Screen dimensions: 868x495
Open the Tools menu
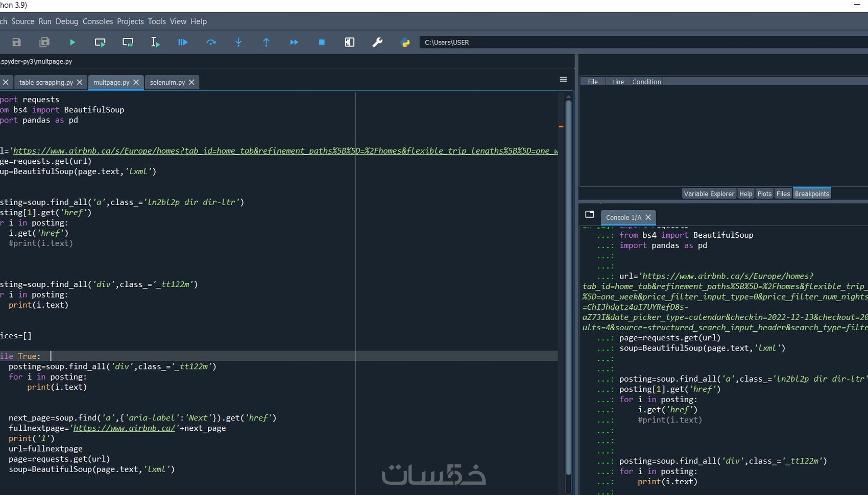click(x=157, y=21)
